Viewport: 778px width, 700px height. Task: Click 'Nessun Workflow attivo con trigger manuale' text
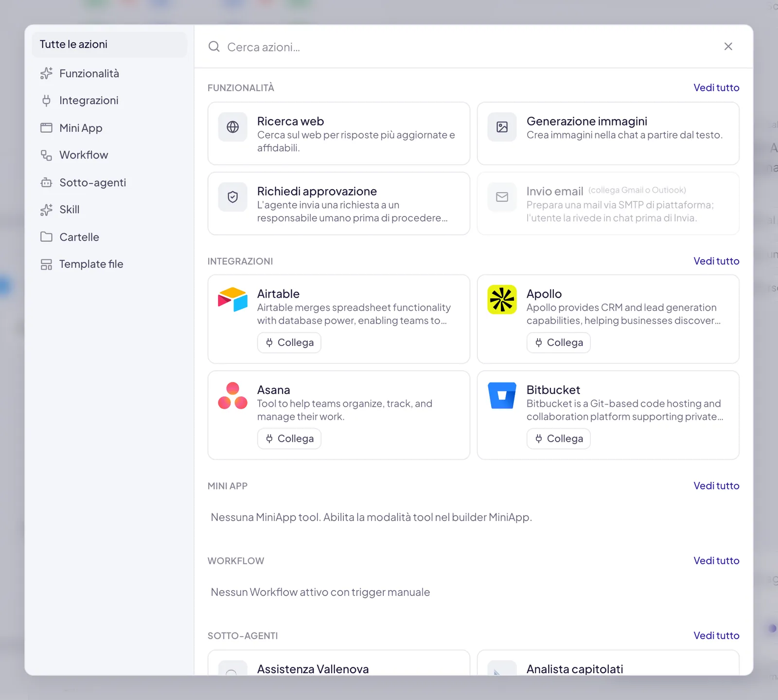(320, 592)
